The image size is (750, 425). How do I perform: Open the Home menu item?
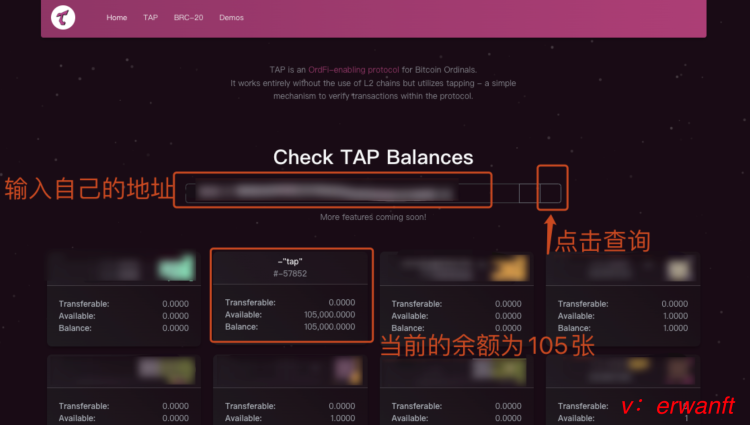pyautogui.click(x=117, y=18)
